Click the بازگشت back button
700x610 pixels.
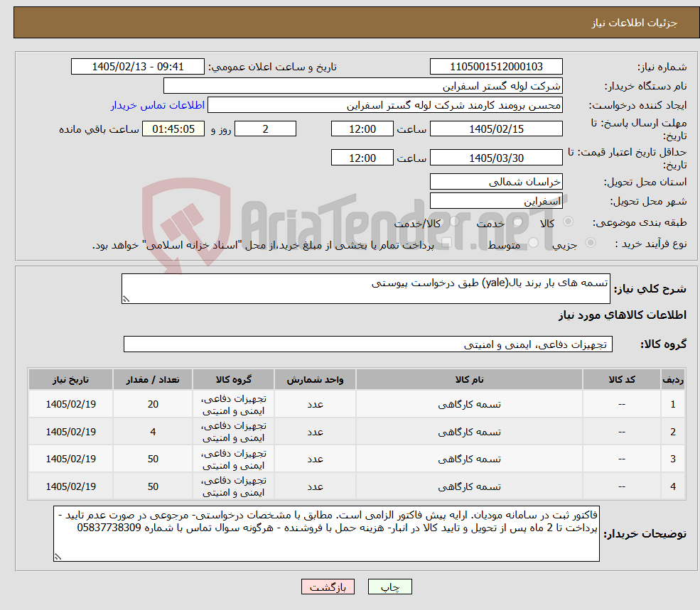[x=328, y=587]
